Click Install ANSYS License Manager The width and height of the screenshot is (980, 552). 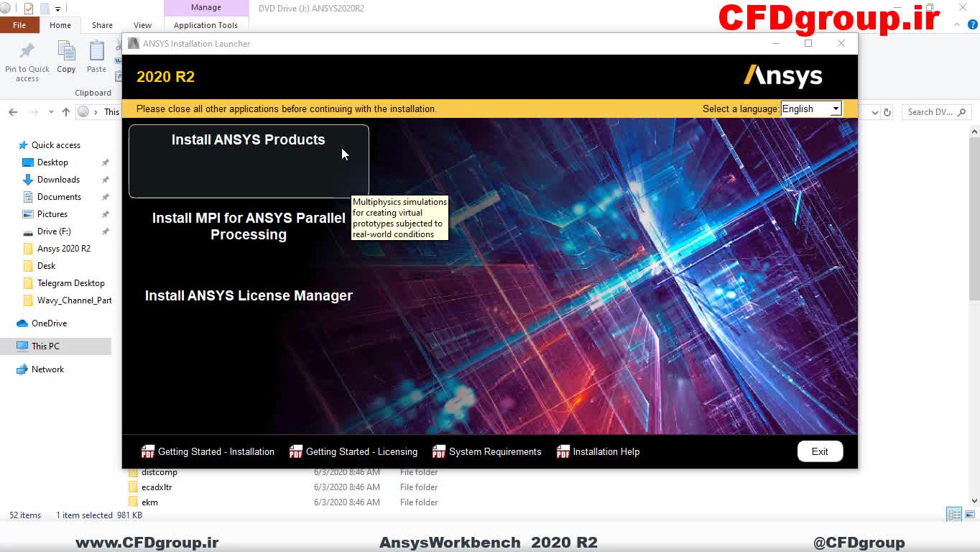pyautogui.click(x=249, y=295)
